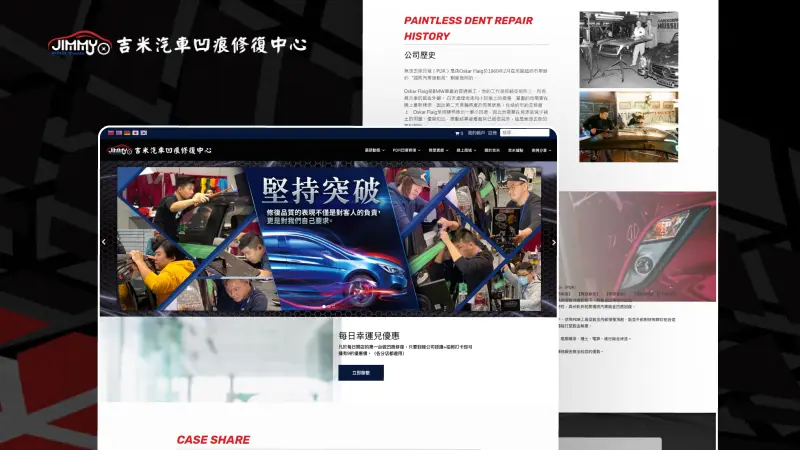Click the blurred image beside 每日幸運兒優惠
Screen dimensions: 800x450
[x=216, y=359]
